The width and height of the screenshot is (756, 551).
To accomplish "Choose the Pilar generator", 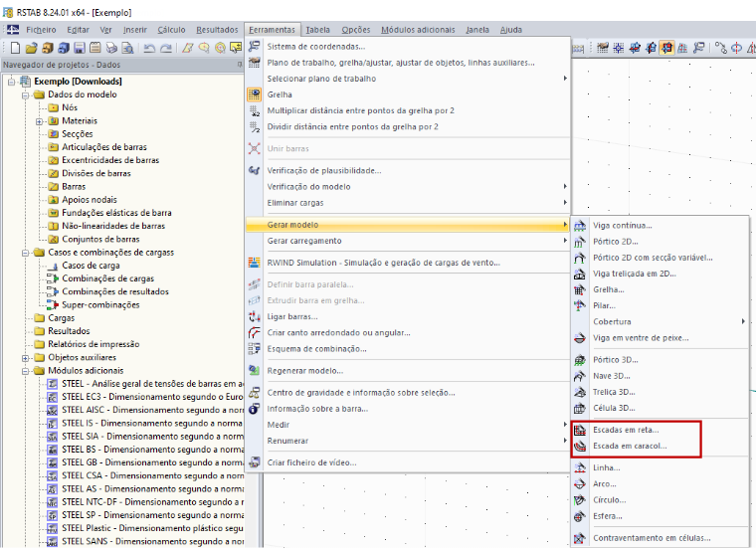I will click(x=660, y=305).
